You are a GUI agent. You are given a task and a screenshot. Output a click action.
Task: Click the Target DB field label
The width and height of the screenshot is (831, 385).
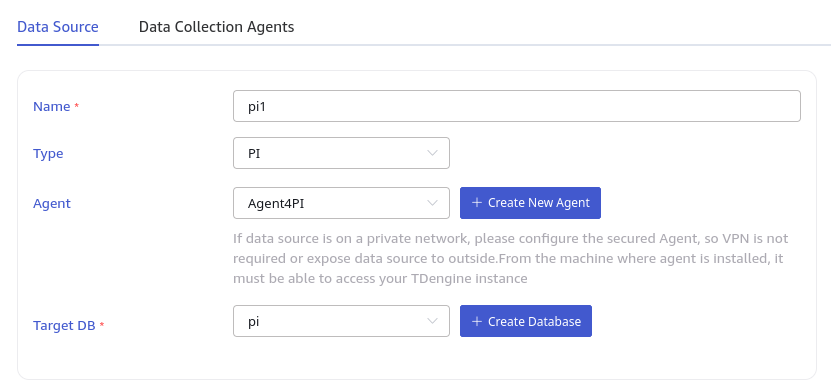coord(64,325)
